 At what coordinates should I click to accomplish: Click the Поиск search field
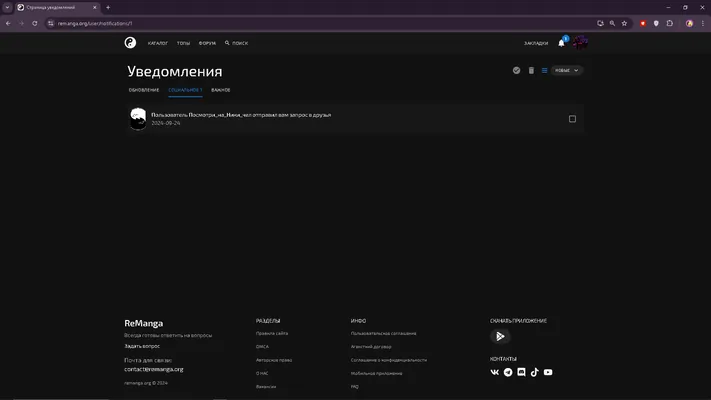[236, 43]
